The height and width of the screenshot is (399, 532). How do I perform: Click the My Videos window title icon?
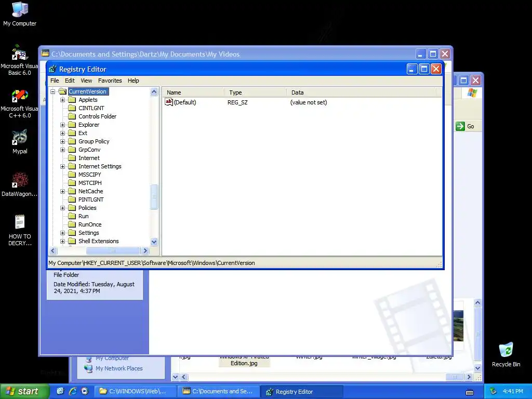[x=45, y=53]
